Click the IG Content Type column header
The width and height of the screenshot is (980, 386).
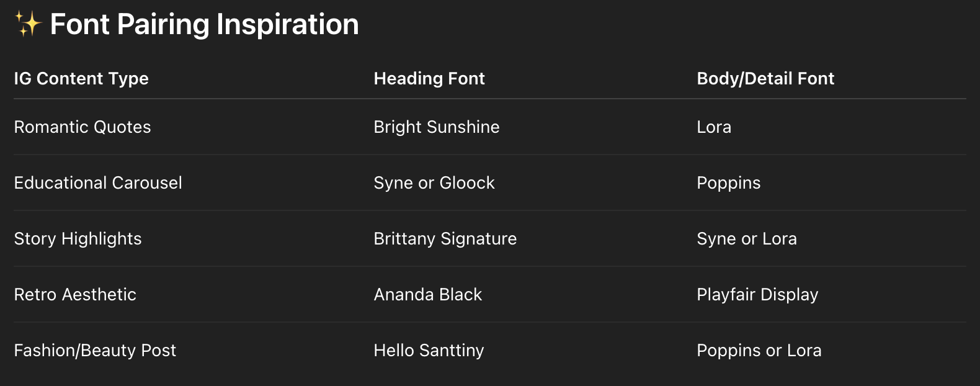[x=81, y=78]
